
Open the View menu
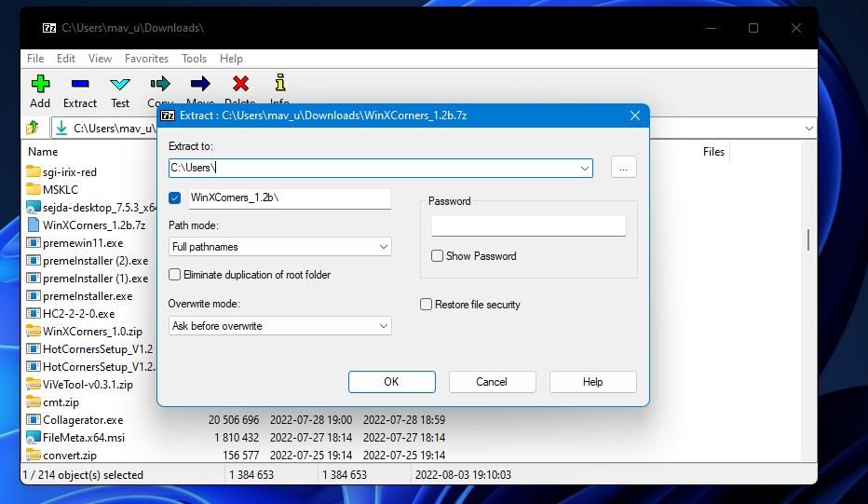101,58
